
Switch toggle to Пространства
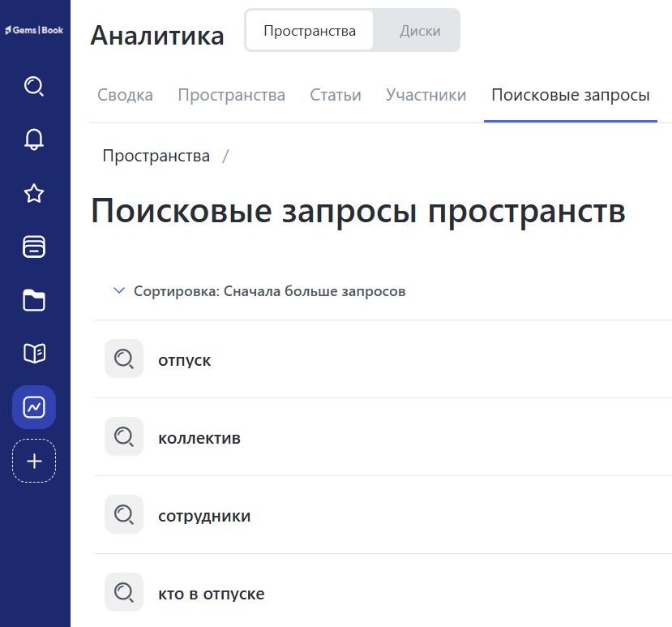pyautogui.click(x=310, y=31)
